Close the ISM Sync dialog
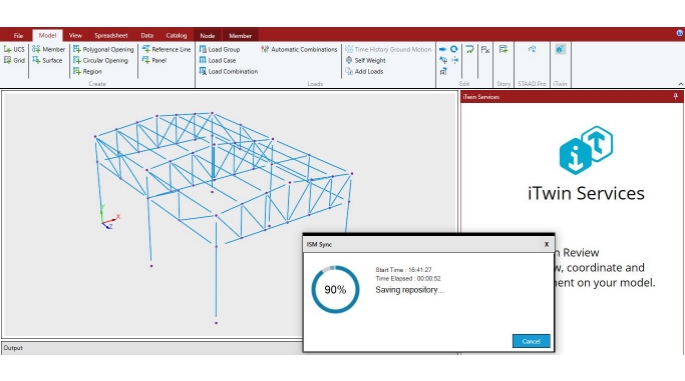 pos(546,244)
